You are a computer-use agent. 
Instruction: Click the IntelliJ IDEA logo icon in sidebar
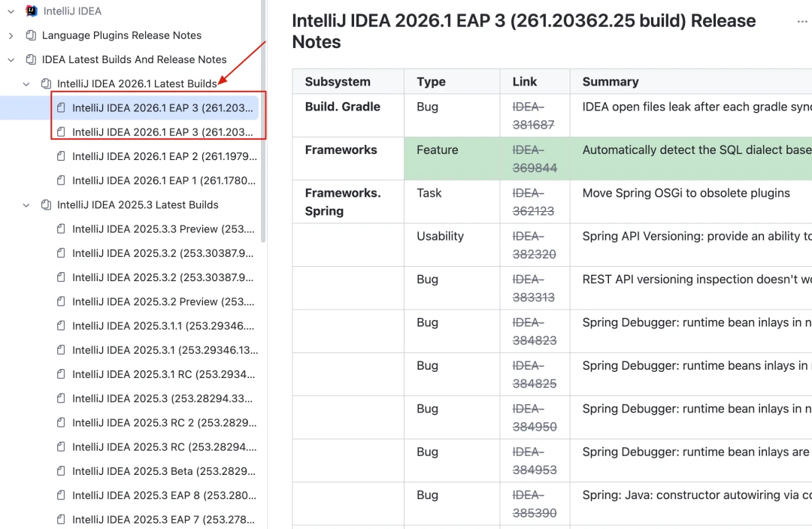[x=31, y=11]
